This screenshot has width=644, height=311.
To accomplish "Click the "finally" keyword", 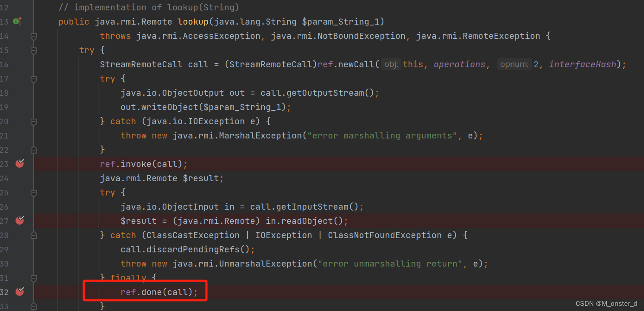I will (x=128, y=278).
